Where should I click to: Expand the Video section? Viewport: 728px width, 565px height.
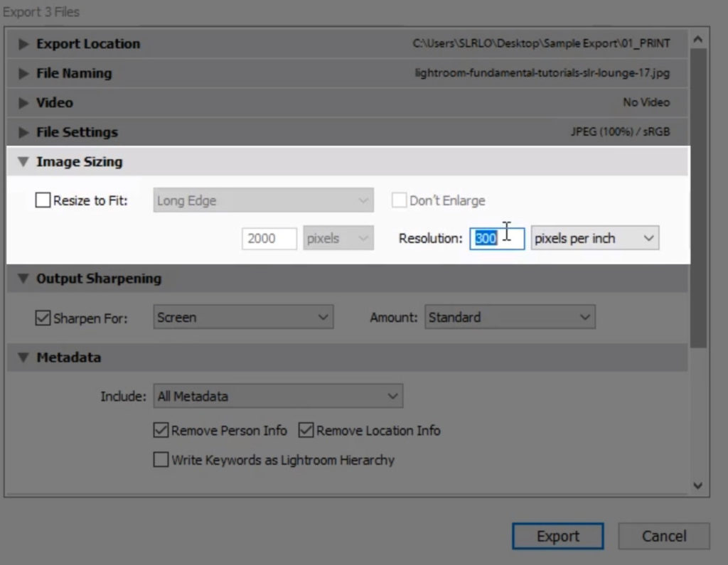tap(22, 103)
